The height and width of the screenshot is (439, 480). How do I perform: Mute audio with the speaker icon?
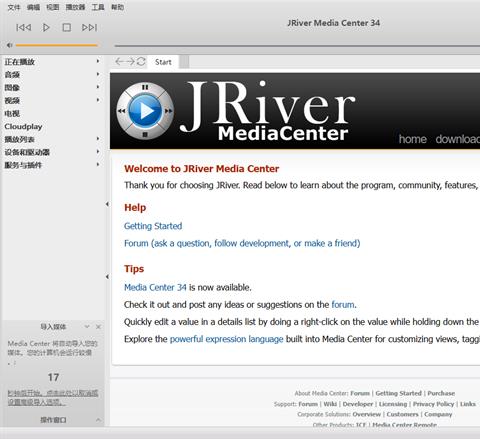[x=9, y=45]
